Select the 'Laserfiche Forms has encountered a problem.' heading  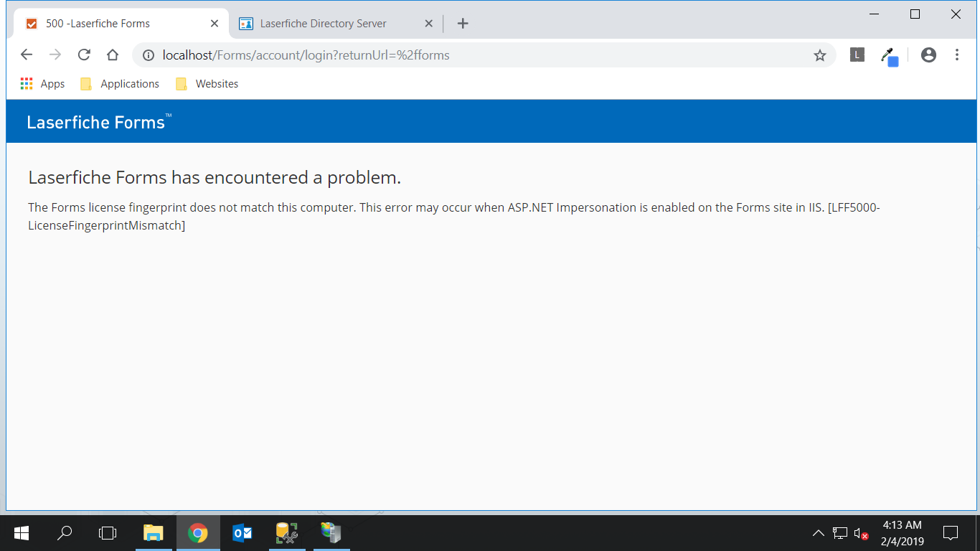click(215, 177)
